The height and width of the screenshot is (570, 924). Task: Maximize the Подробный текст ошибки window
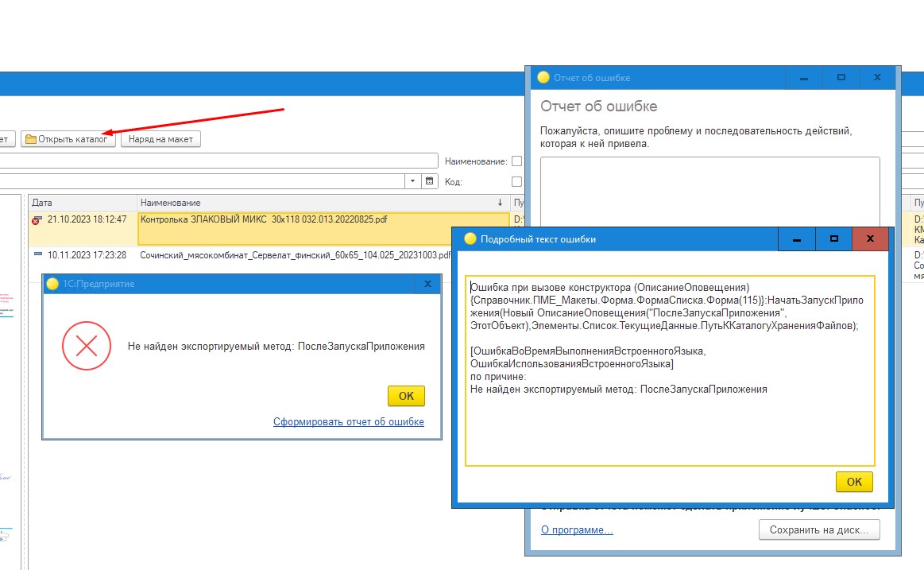[834, 238]
